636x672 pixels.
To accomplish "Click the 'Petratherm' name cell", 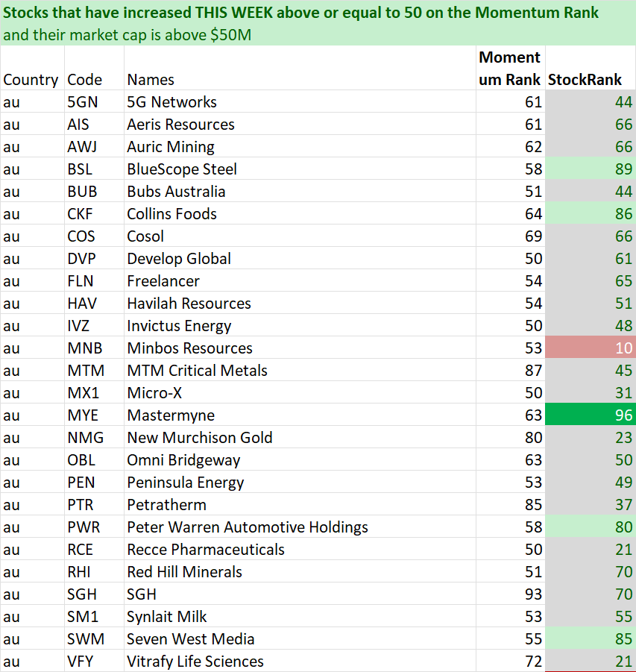I will [x=300, y=504].
